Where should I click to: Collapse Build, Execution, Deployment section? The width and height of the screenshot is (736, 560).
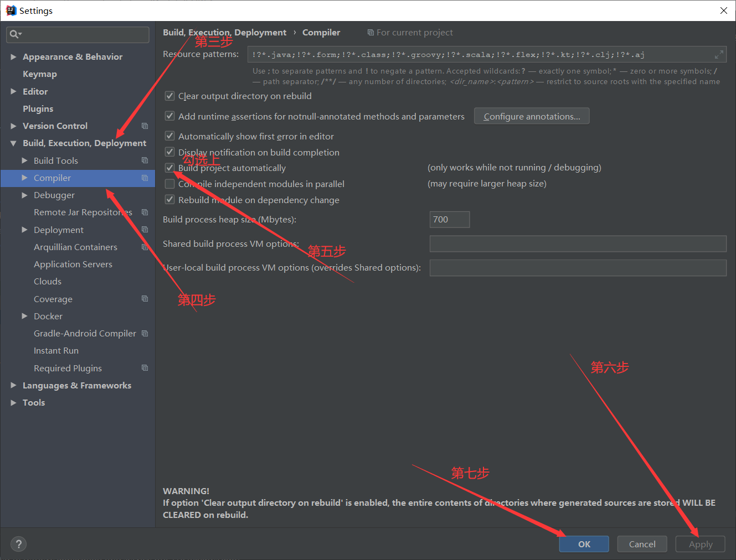[13, 143]
